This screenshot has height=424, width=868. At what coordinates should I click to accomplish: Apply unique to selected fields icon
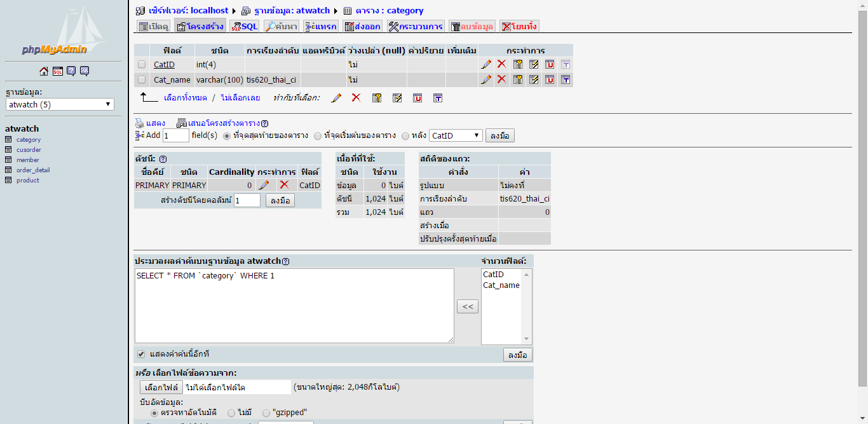coord(417,98)
